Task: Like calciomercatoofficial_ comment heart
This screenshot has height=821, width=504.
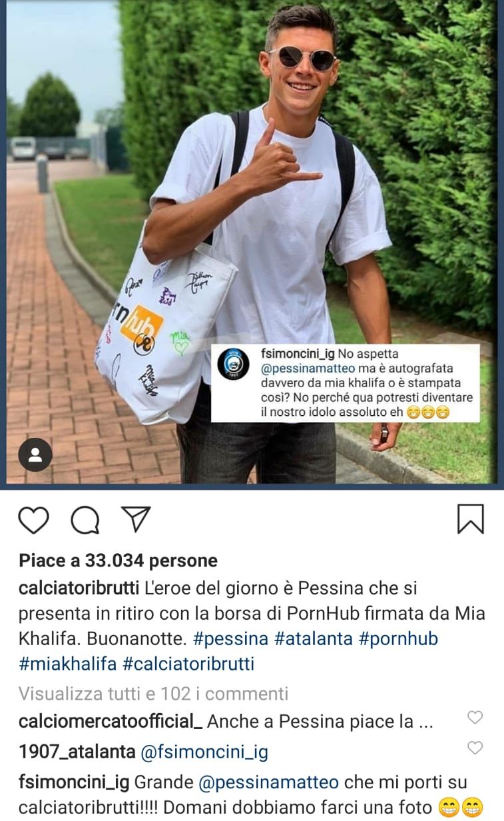Action: pyautogui.click(x=475, y=718)
